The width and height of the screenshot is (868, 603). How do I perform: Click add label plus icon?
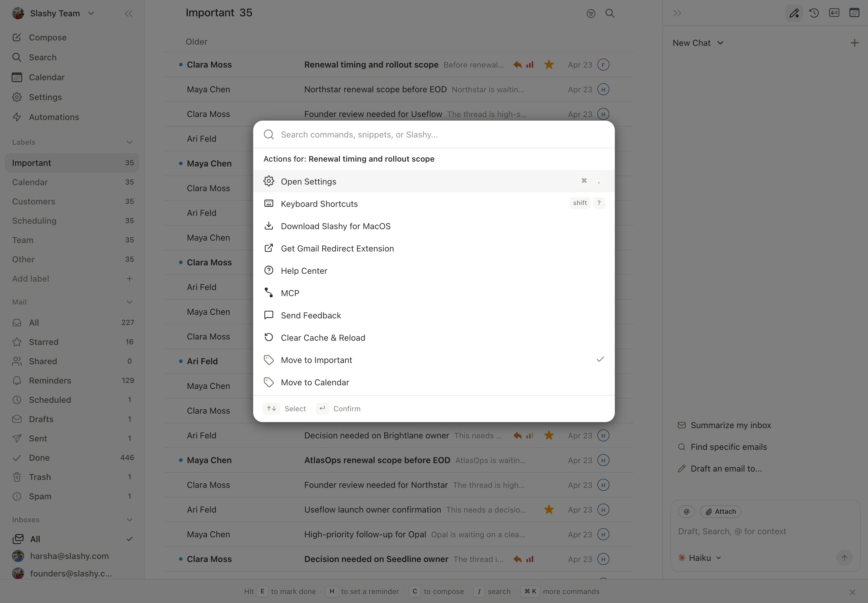130,279
